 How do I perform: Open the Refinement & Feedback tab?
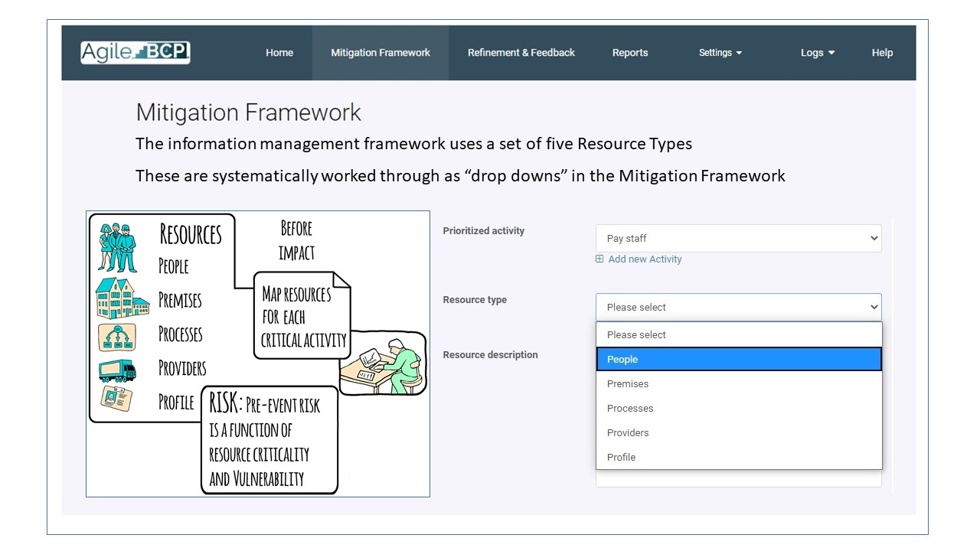click(521, 53)
